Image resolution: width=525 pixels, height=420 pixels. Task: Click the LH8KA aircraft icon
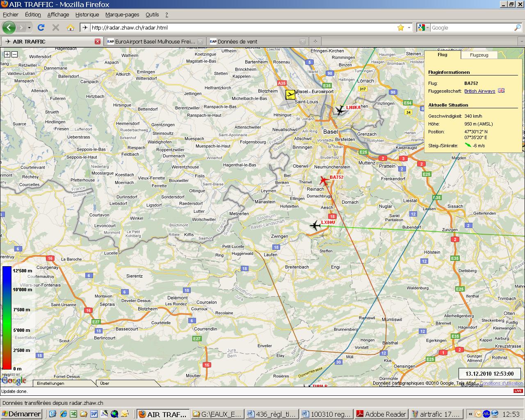340,110
